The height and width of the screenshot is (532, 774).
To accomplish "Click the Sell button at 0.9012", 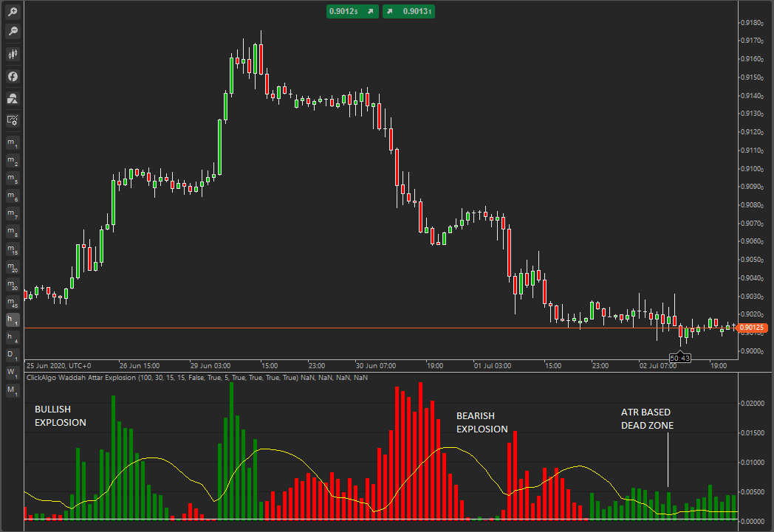I will (352, 11).
